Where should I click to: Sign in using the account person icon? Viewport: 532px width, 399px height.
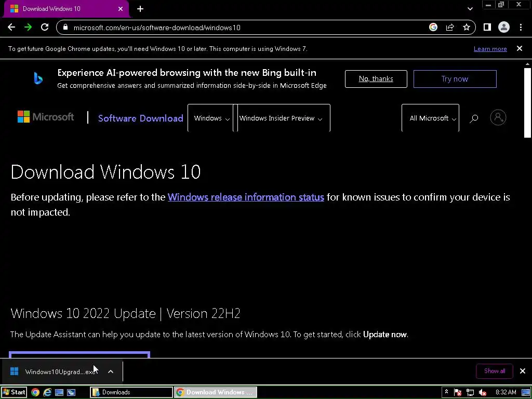(x=498, y=118)
